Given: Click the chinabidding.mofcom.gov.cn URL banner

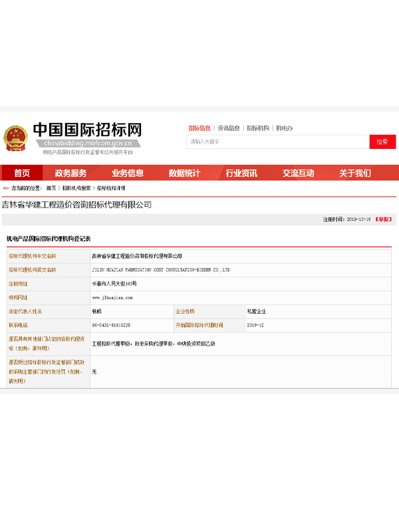Looking at the screenshot, I should [88, 143].
